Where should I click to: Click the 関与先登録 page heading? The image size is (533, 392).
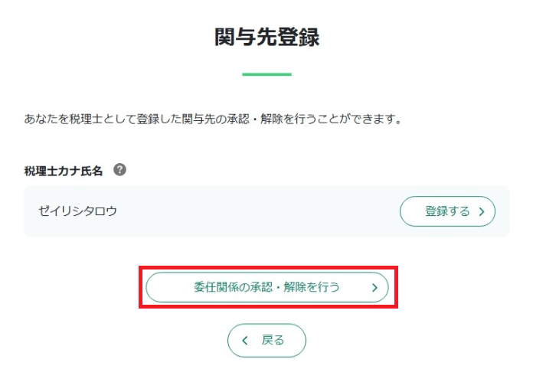tap(266, 37)
